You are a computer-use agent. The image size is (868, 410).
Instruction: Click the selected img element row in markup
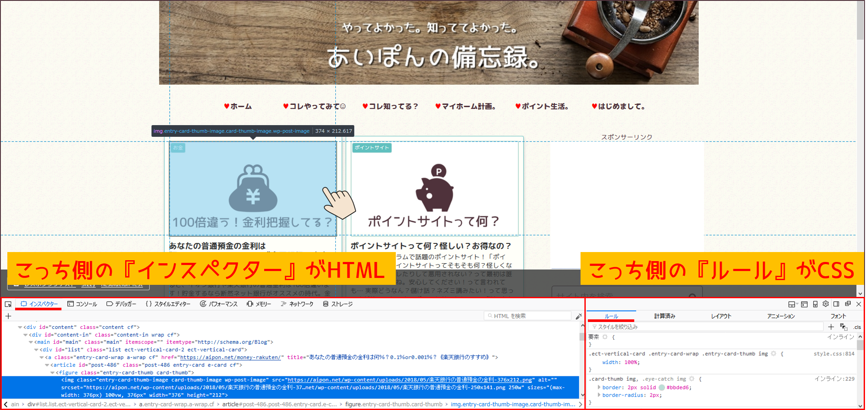tap(290, 388)
